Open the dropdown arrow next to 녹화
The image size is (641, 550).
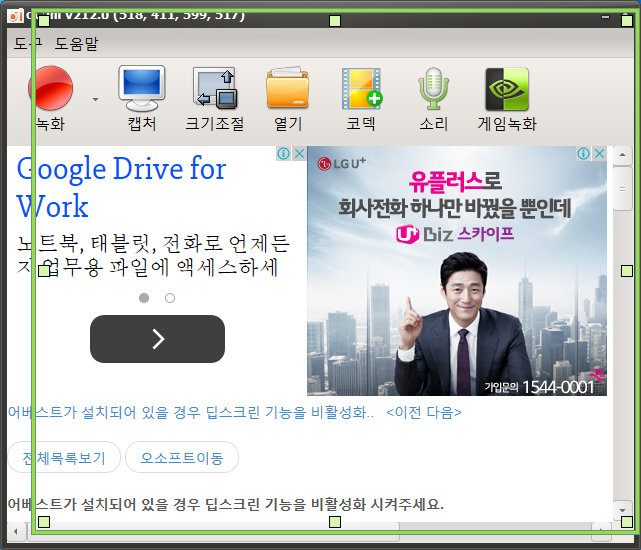95,99
